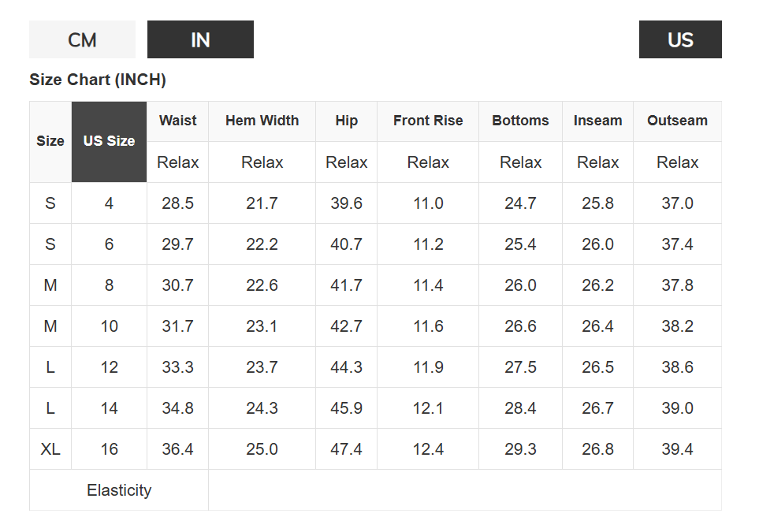
Task: Click the US region button
Action: [679, 39]
